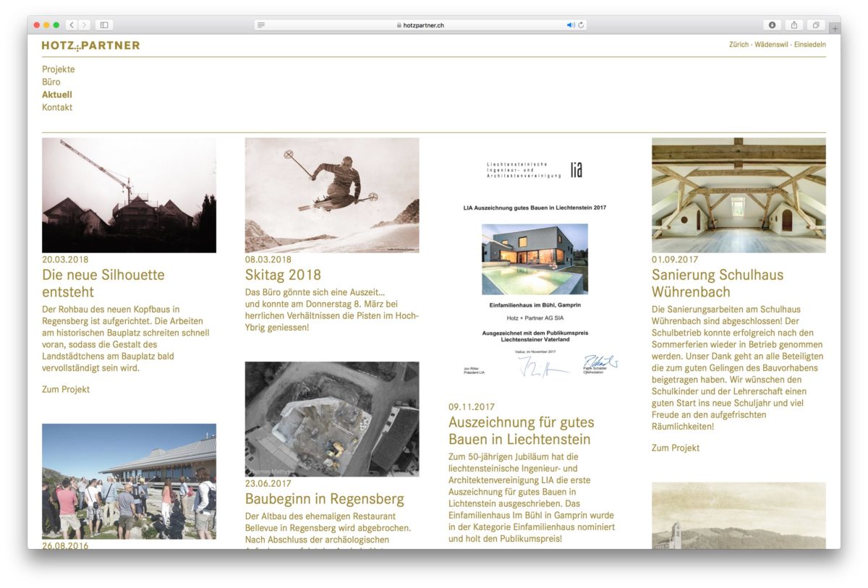Open a new tab with plus button
Screen dimensions: 868x588
(x=834, y=28)
